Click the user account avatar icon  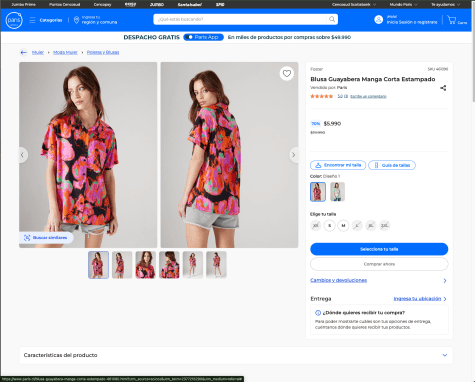(378, 20)
